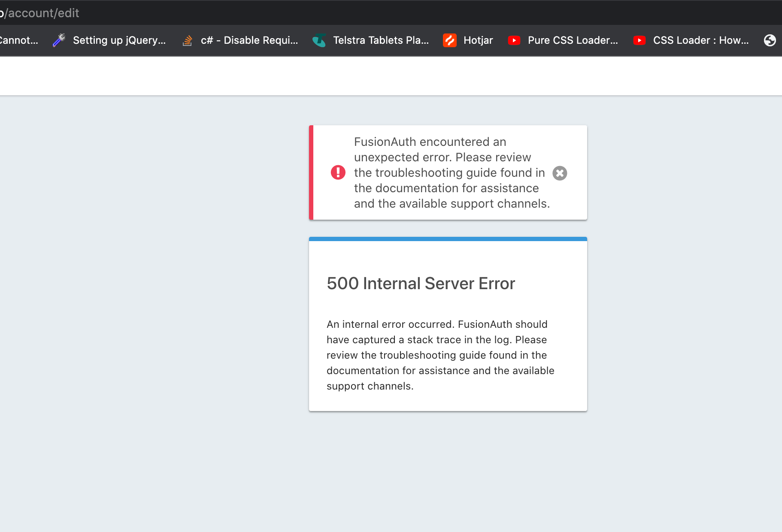Viewport: 782px width, 532px height.
Task: Click the 'An internal error occurred' paragraph
Action: (440, 355)
